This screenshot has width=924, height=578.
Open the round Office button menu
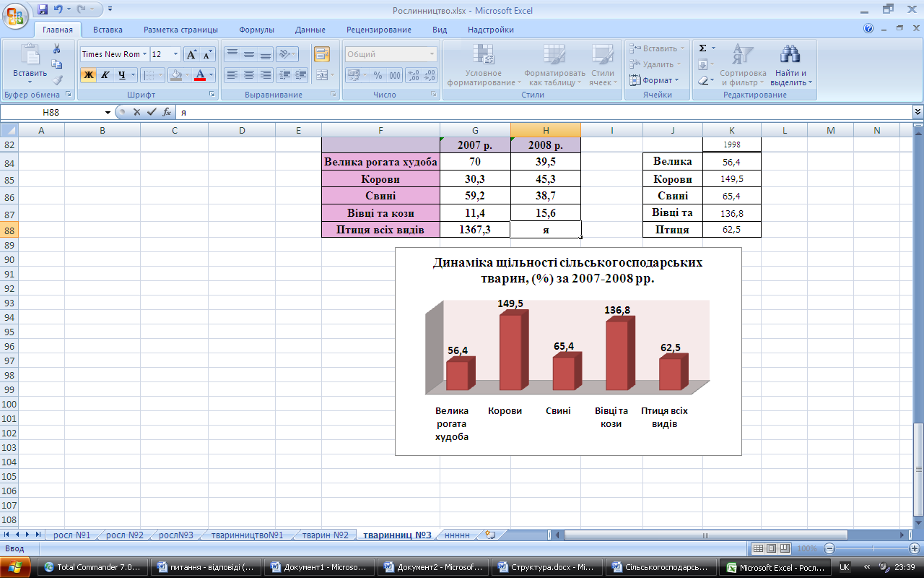[x=16, y=14]
